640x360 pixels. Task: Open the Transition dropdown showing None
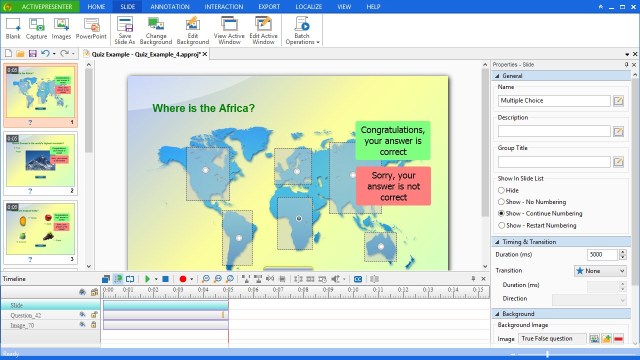point(600,271)
